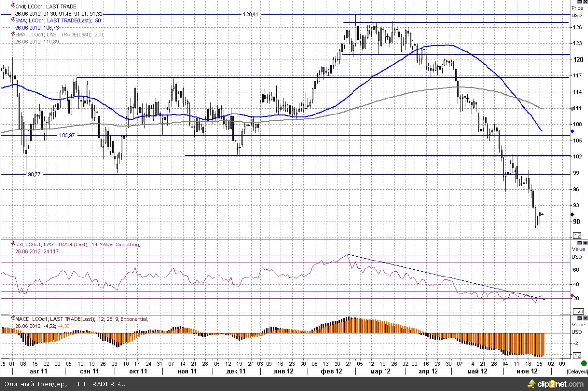Image resolution: width=588 pixels, height=391 pixels.
Task: Click the icon beside the SMA 50 legend
Action: coord(12,20)
